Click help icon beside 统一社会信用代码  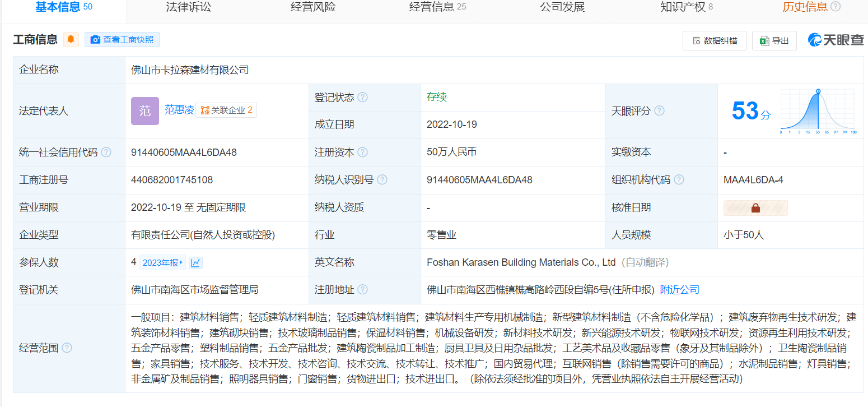pyautogui.click(x=106, y=152)
